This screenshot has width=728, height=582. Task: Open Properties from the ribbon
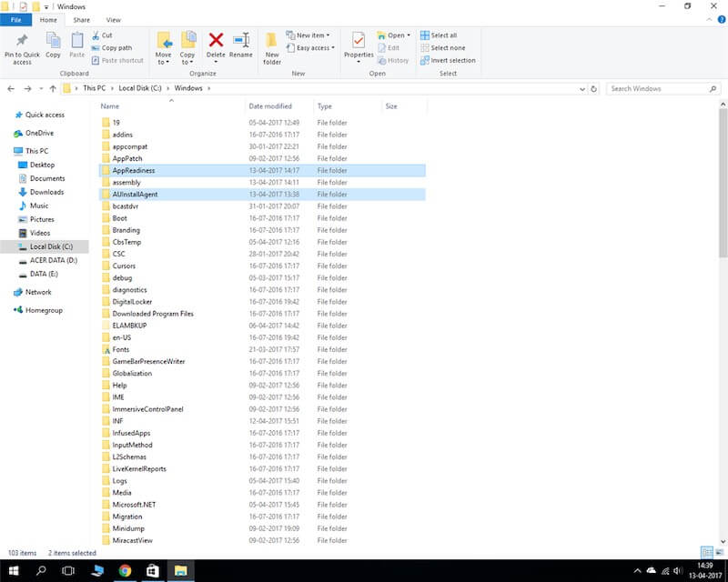[359, 43]
